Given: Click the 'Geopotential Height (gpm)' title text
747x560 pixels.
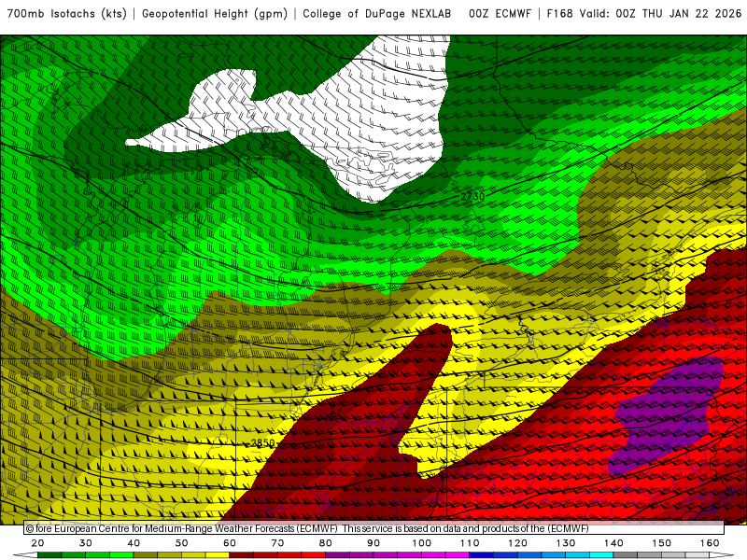Looking at the screenshot, I should click(x=215, y=14).
